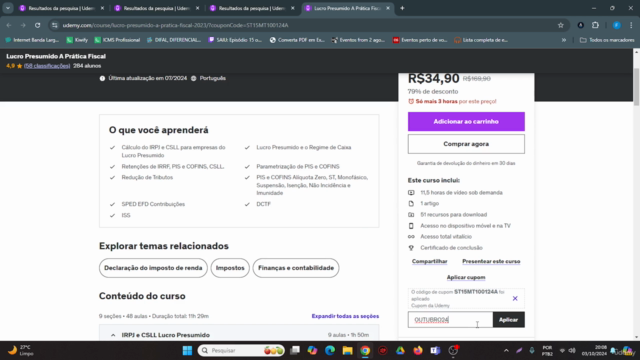
Task: Open a new browser tab
Action: tap(402, 8)
